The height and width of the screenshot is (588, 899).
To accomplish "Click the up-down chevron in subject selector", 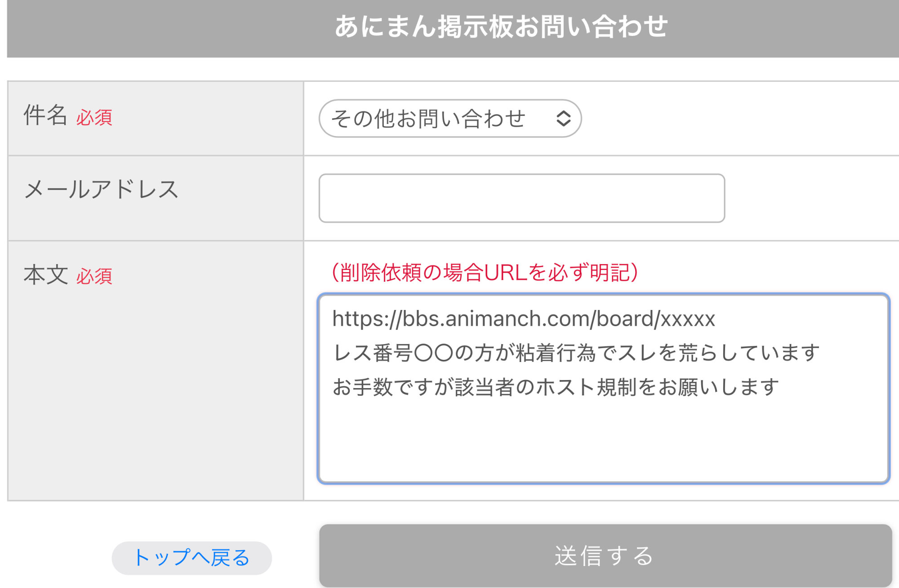I will pyautogui.click(x=563, y=119).
